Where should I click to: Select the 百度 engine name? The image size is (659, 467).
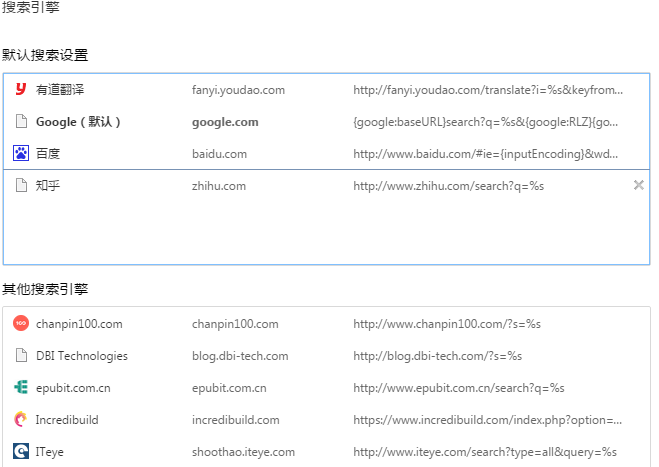[47, 153]
